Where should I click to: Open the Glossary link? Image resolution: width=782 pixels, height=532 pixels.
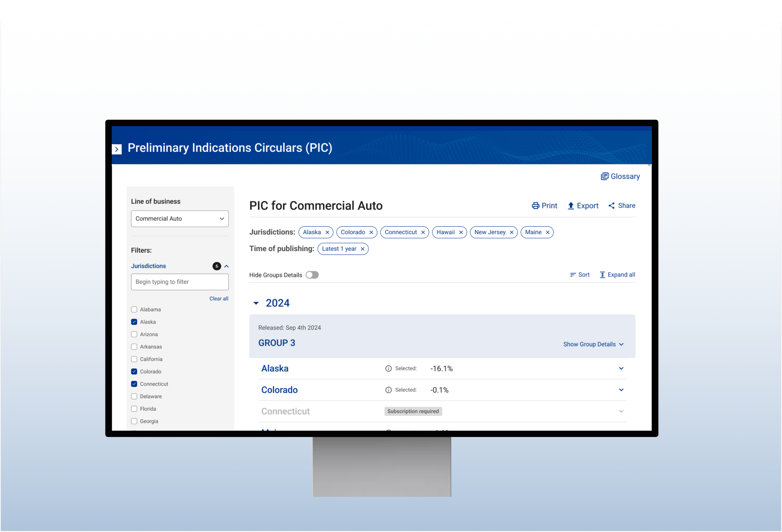620,176
